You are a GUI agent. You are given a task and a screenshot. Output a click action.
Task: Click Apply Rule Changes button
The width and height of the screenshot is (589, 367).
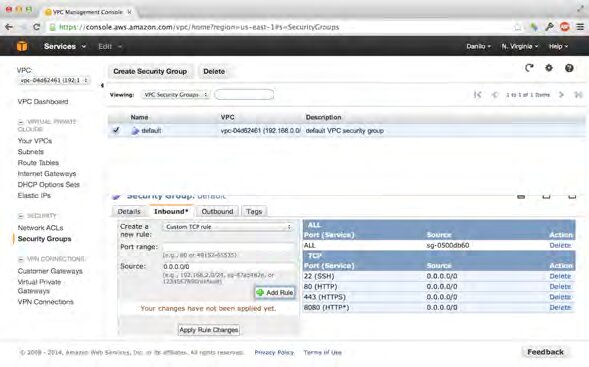[209, 330]
